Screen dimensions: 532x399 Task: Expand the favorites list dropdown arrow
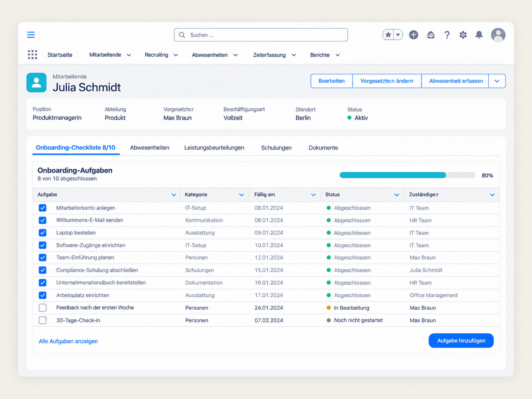click(x=398, y=35)
